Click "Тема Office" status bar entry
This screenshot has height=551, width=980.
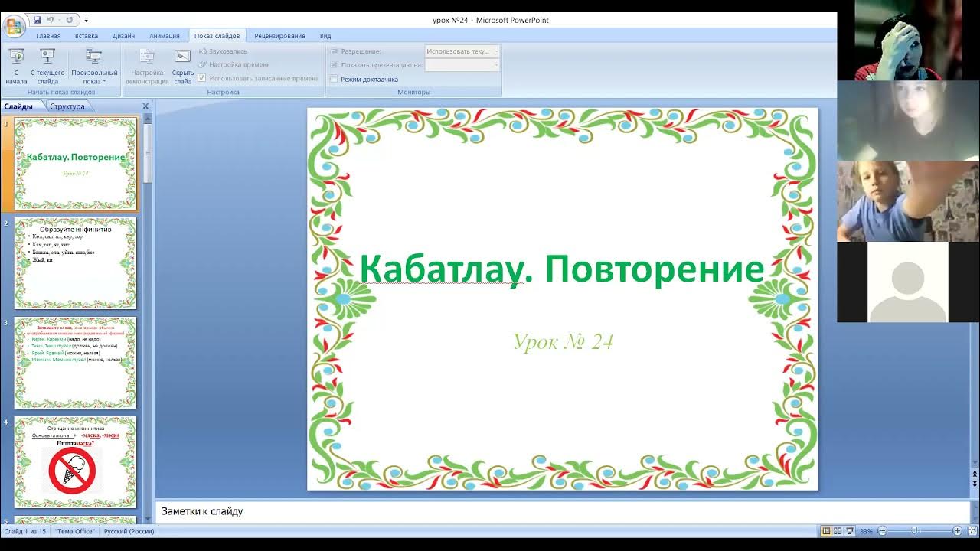(75, 531)
